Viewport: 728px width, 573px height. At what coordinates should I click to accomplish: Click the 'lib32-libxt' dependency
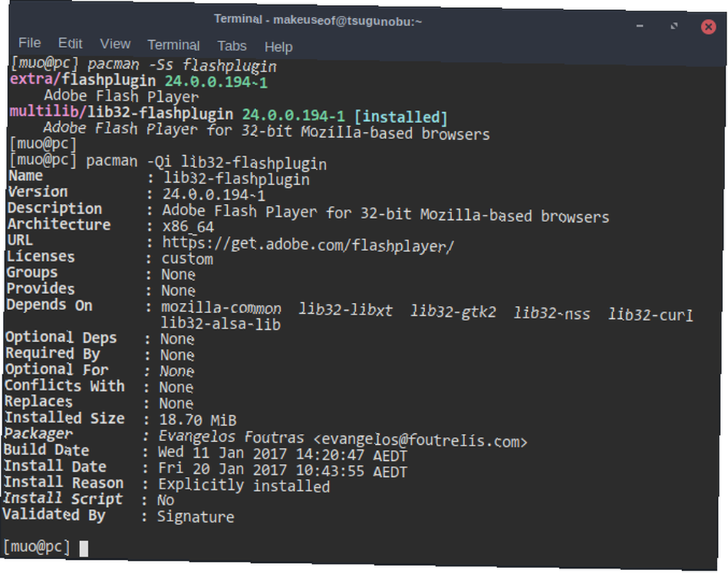tap(345, 309)
